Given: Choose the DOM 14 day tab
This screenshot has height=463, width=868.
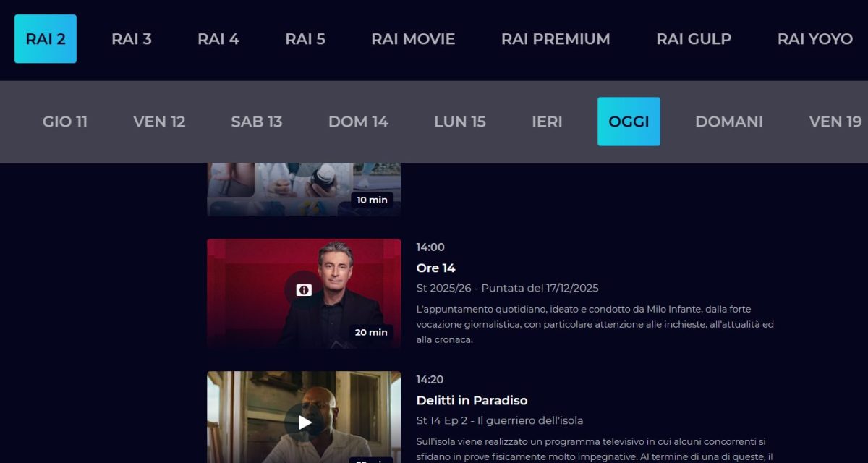Looking at the screenshot, I should pos(358,122).
